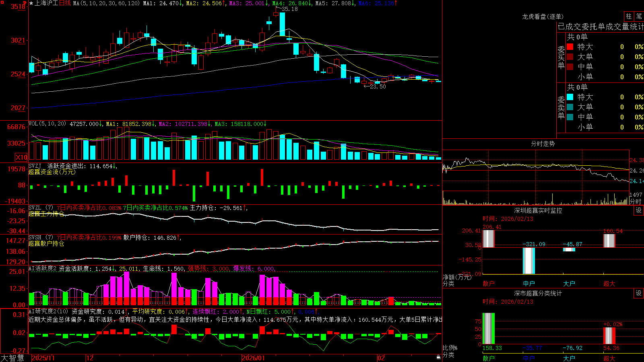Open 设 settings for 深圳超赢实时监控
This screenshot has height=362, width=644.
click(639, 210)
